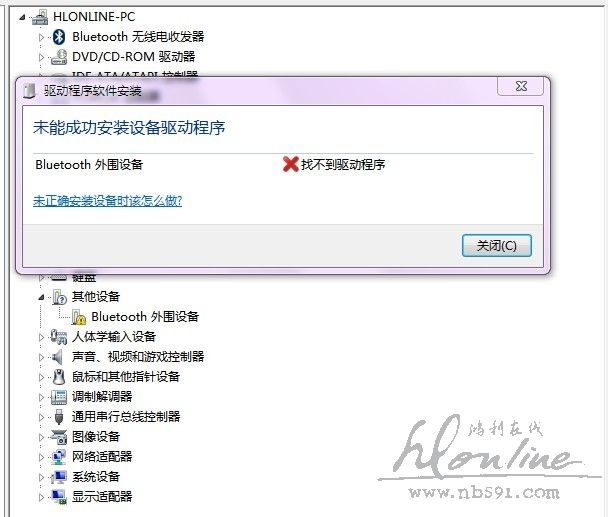The width and height of the screenshot is (608, 517).
Task: Expand the 显示适配器 node
Action: [x=41, y=497]
